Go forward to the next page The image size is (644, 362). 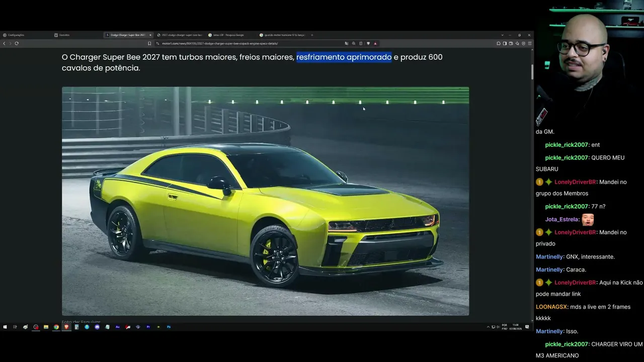[x=10, y=43]
